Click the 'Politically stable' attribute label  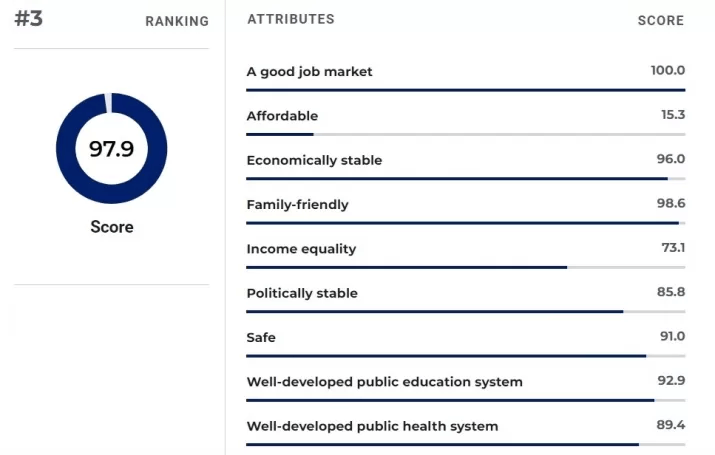coord(302,293)
